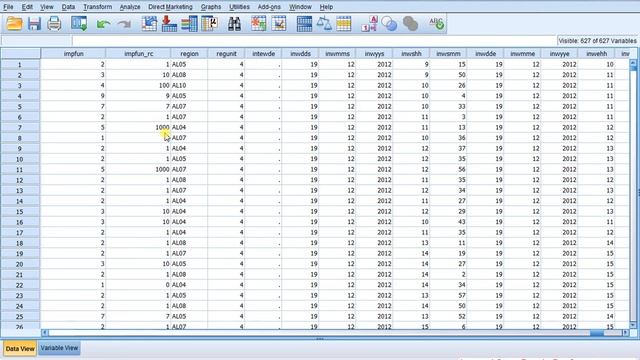This screenshot has height=360, width=640.
Task: Open Weight Cases scales icon
Action: coord(324,24)
